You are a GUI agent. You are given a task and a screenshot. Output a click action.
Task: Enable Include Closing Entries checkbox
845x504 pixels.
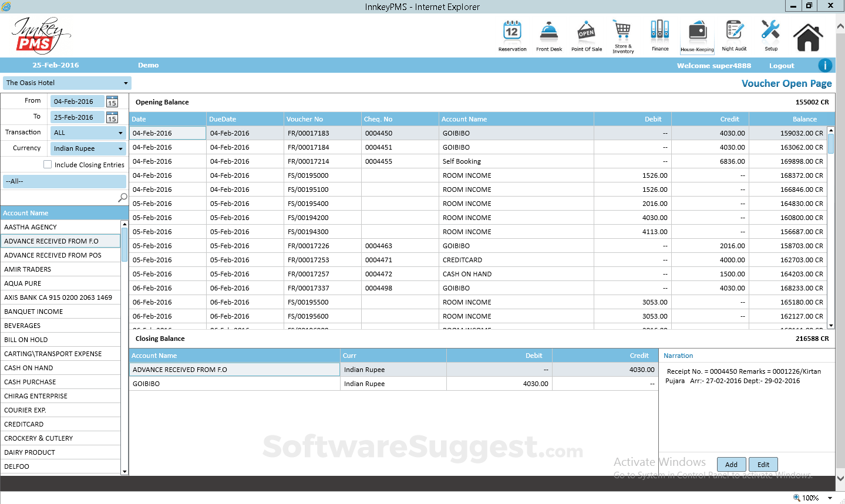[x=48, y=164]
